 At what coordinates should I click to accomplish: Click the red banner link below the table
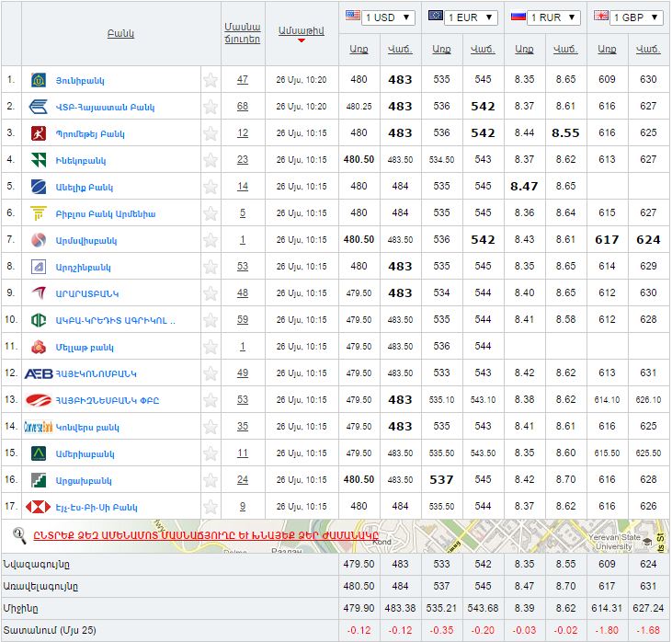[x=206, y=535]
